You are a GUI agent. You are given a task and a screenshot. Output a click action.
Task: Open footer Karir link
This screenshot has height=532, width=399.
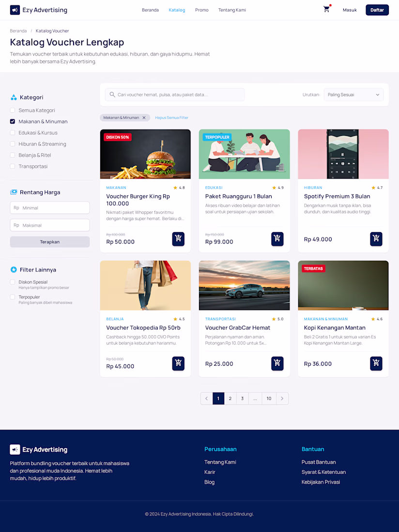[210, 472]
